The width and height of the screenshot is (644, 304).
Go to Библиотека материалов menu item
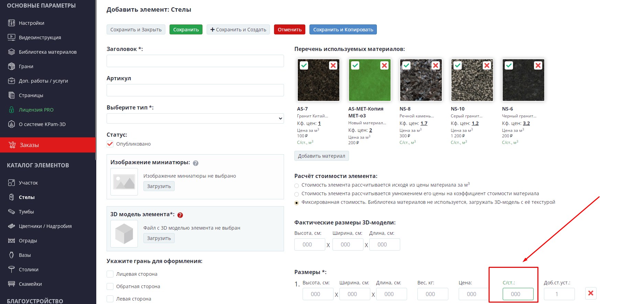48,52
